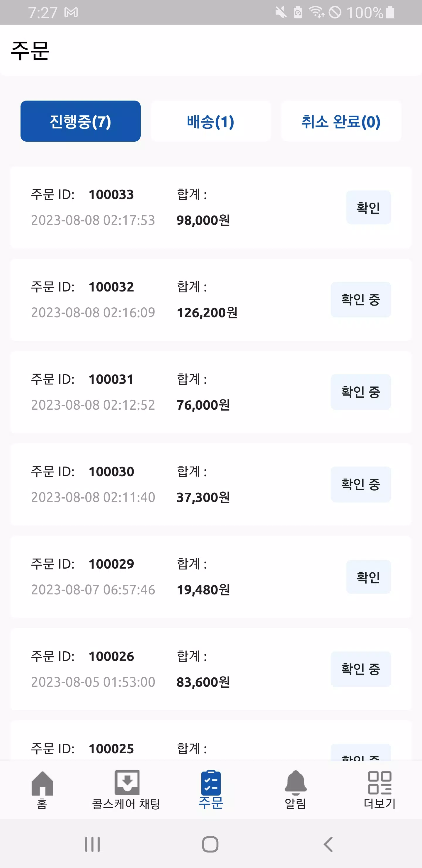Tap 확인 중 status for order 100030
The height and width of the screenshot is (868, 422).
coord(361,484)
